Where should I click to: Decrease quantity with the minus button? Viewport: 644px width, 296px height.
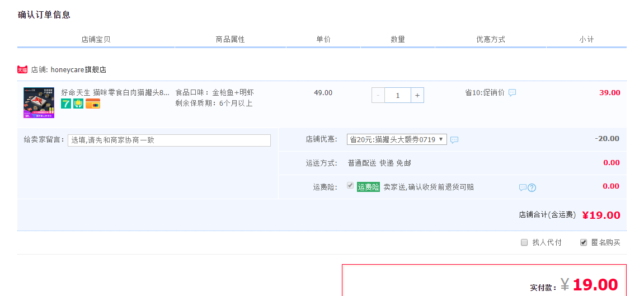click(x=378, y=95)
